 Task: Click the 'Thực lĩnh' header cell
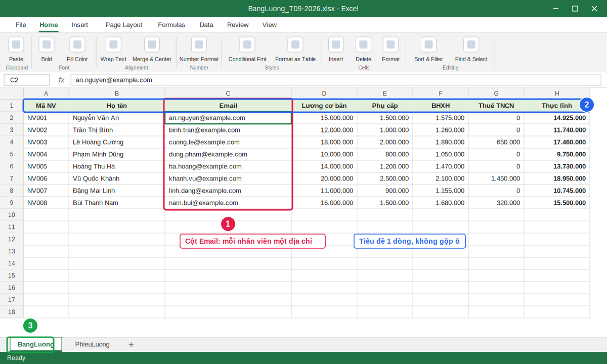click(x=557, y=106)
